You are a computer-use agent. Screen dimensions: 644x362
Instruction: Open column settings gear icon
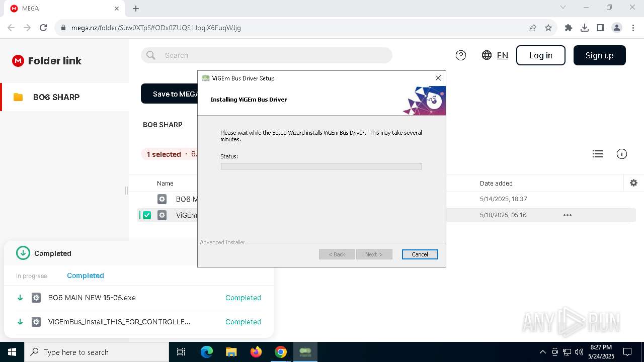pos(634,183)
